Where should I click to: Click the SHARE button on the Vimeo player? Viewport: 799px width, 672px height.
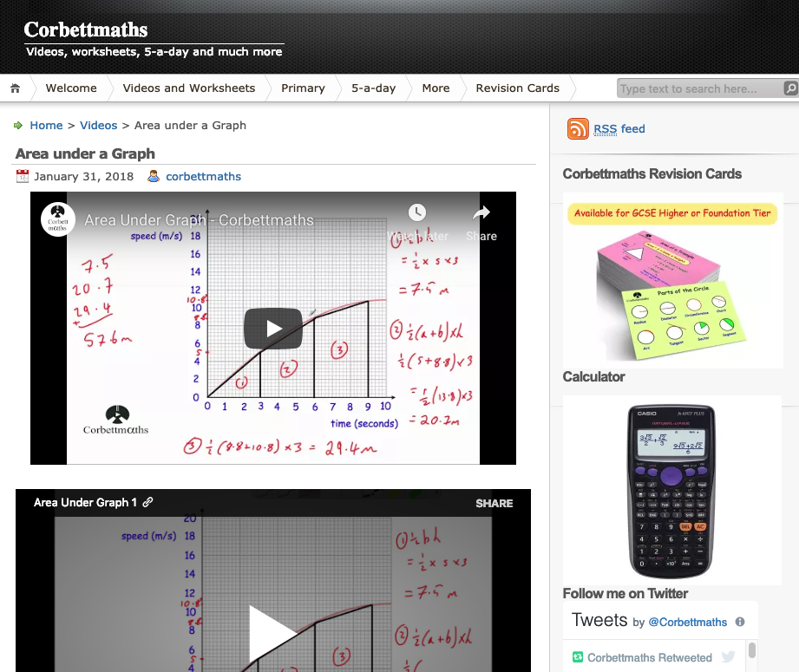tap(495, 503)
